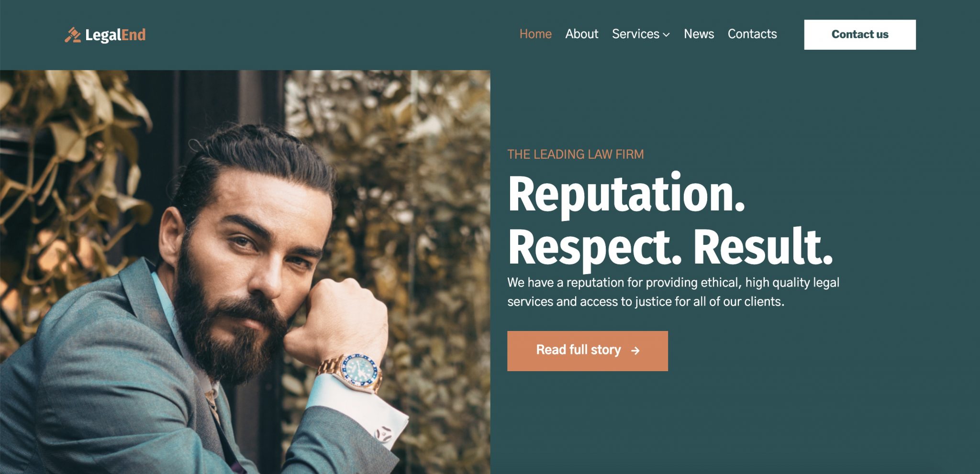Image resolution: width=980 pixels, height=474 pixels.
Task: Click the bearded man hero photo
Action: point(245,272)
